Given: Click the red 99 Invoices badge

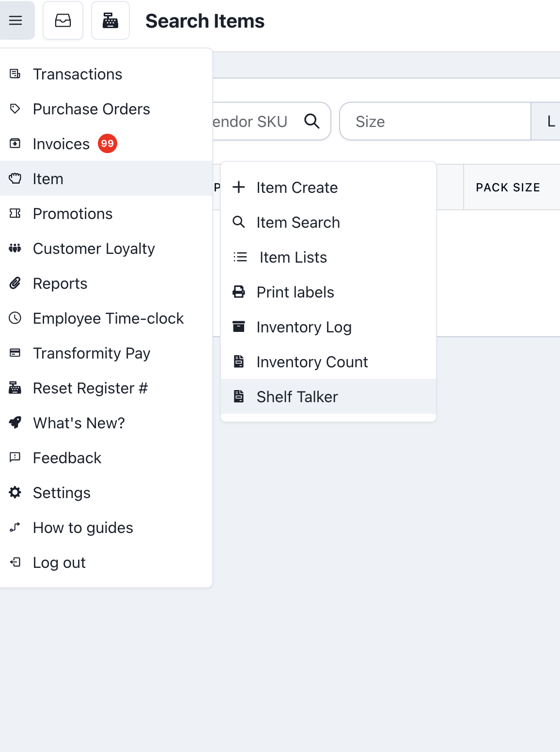Looking at the screenshot, I should [x=107, y=143].
